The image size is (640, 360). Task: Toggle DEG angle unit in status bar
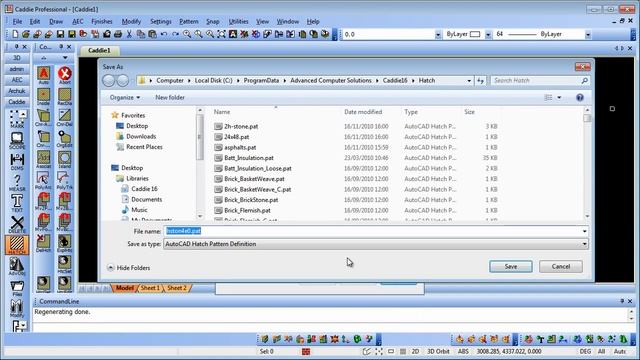tap(585, 351)
